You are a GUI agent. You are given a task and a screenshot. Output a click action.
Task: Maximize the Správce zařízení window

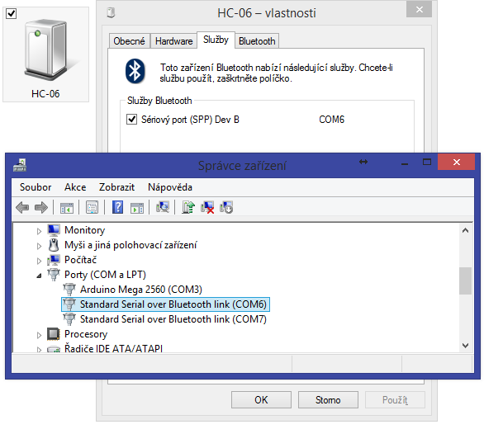427,163
